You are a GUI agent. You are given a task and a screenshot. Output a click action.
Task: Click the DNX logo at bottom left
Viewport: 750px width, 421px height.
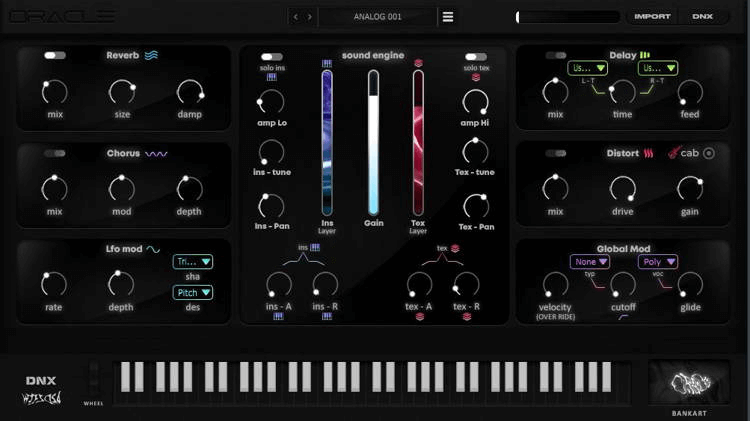click(41, 381)
